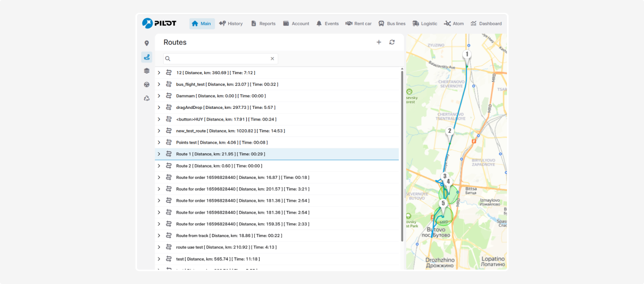Viewport: 644px width, 284px height.
Task: Open the Dashboard menu item
Action: click(x=486, y=23)
